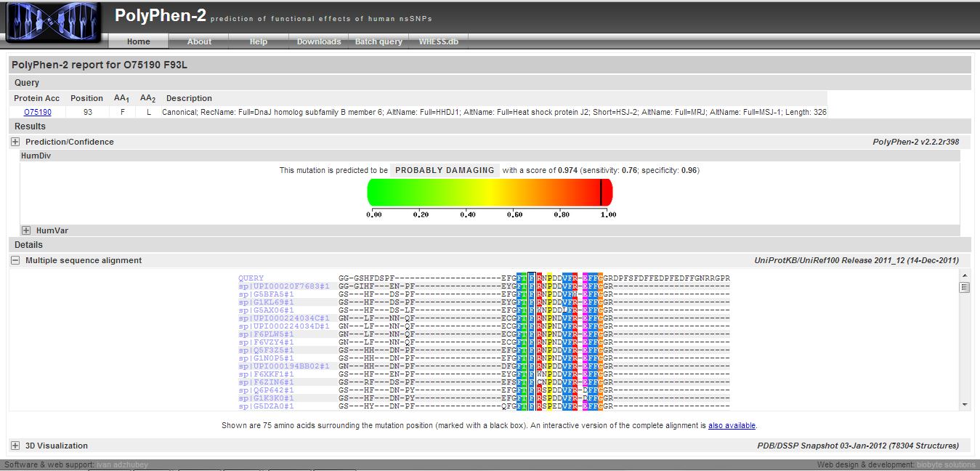Switch to the Downloads tab
The width and height of the screenshot is (980, 471).
point(318,41)
